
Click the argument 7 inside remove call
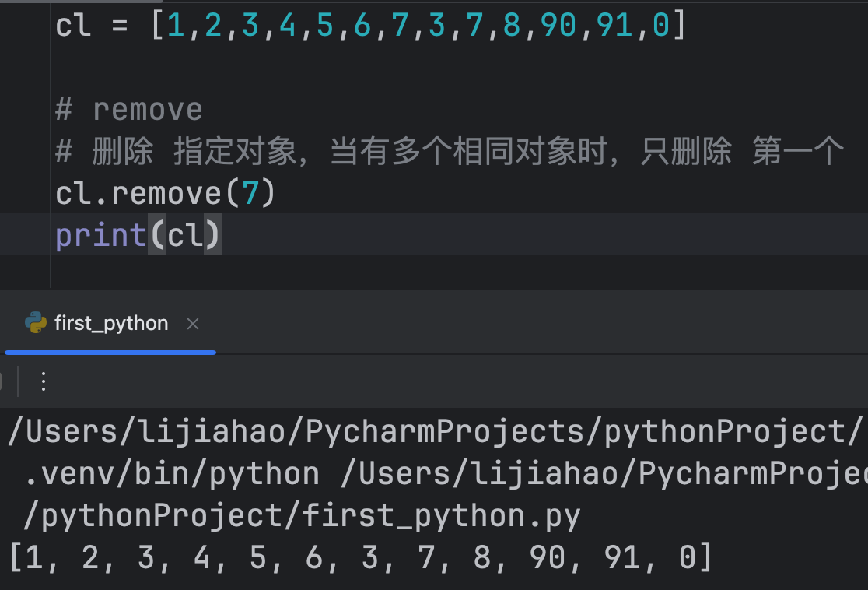pos(250,193)
